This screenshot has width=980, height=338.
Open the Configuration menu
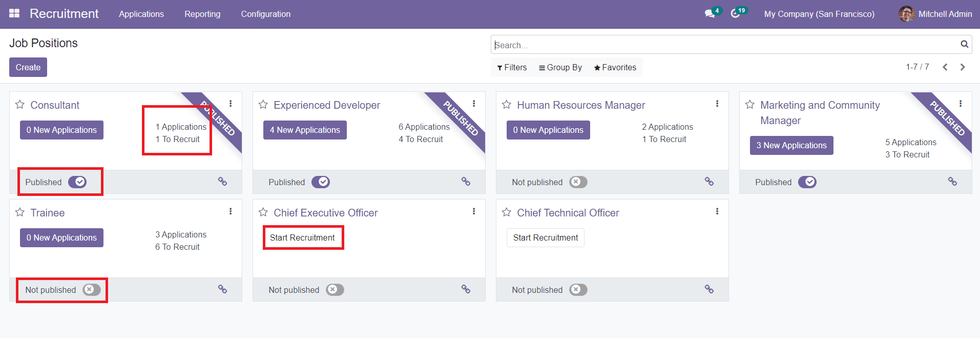coord(265,14)
